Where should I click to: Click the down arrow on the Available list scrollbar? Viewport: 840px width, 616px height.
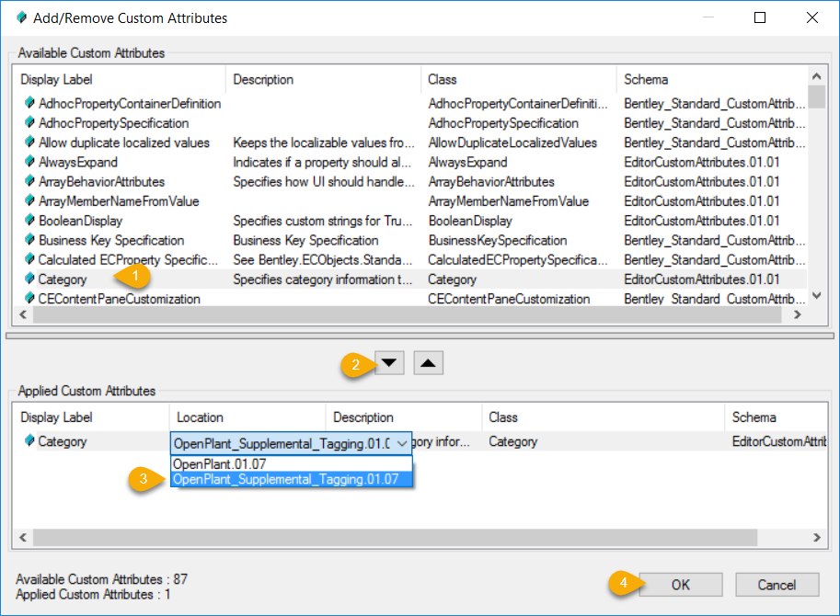[x=816, y=297]
